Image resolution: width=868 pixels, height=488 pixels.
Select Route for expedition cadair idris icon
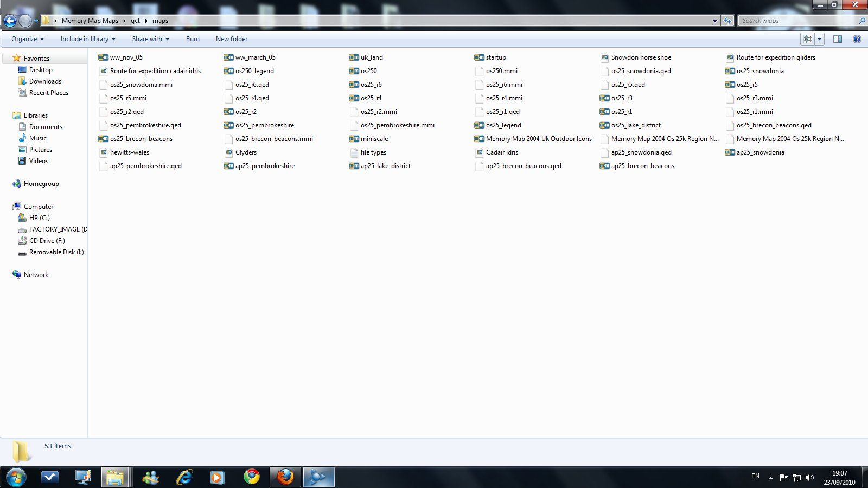[103, 71]
